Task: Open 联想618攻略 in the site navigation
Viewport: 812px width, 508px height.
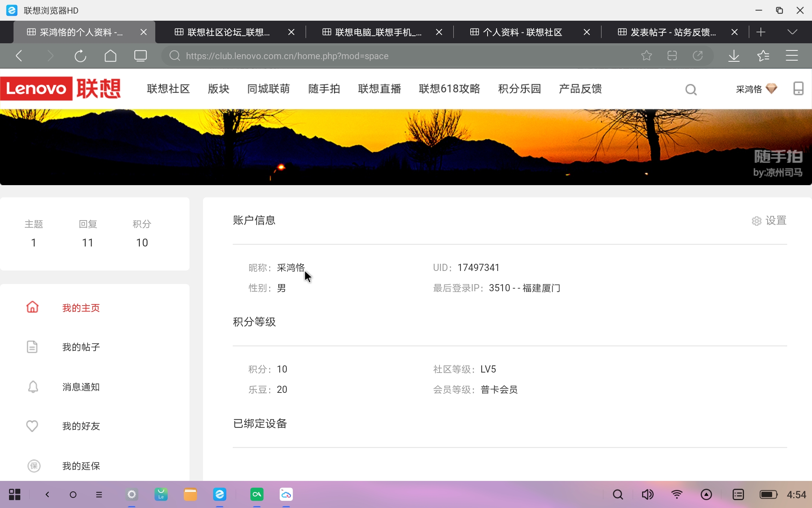Action: [x=449, y=89]
